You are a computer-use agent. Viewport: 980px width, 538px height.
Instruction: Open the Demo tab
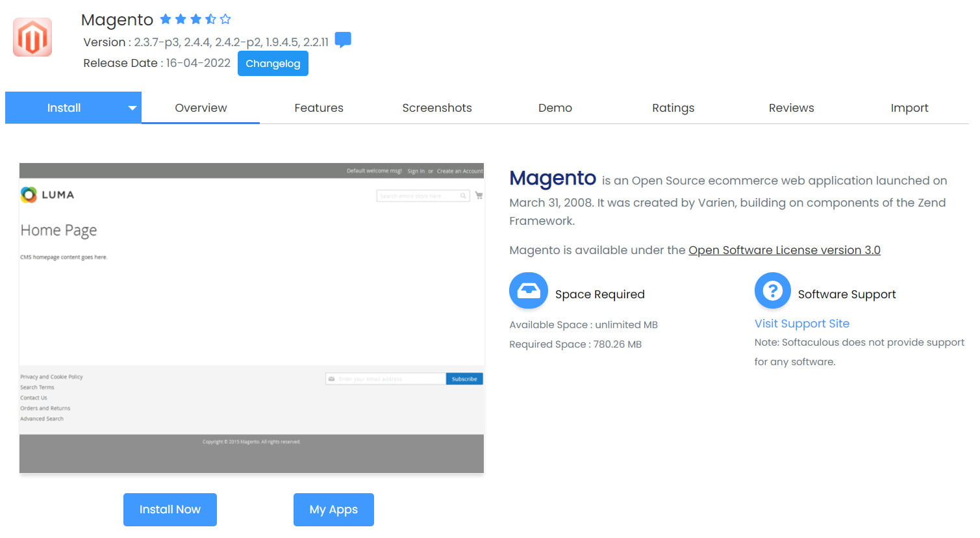(555, 108)
